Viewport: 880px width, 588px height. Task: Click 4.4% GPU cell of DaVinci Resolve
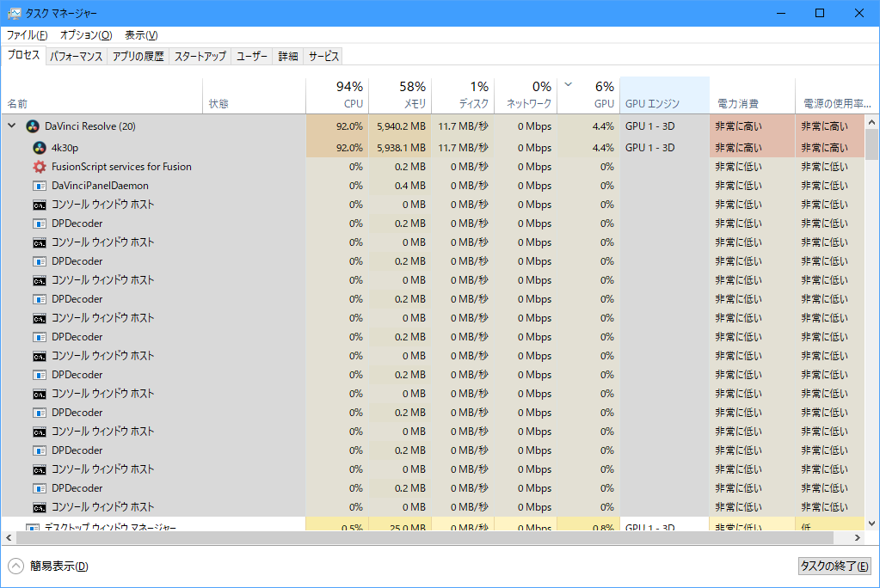[588, 126]
